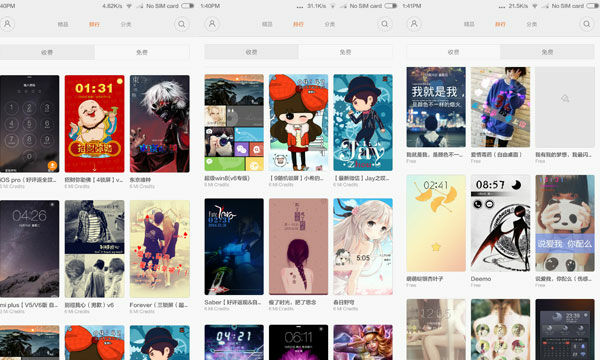600x360 pixels.
Task: Tap the '东京喰种' theme title text
Action: click(140, 179)
